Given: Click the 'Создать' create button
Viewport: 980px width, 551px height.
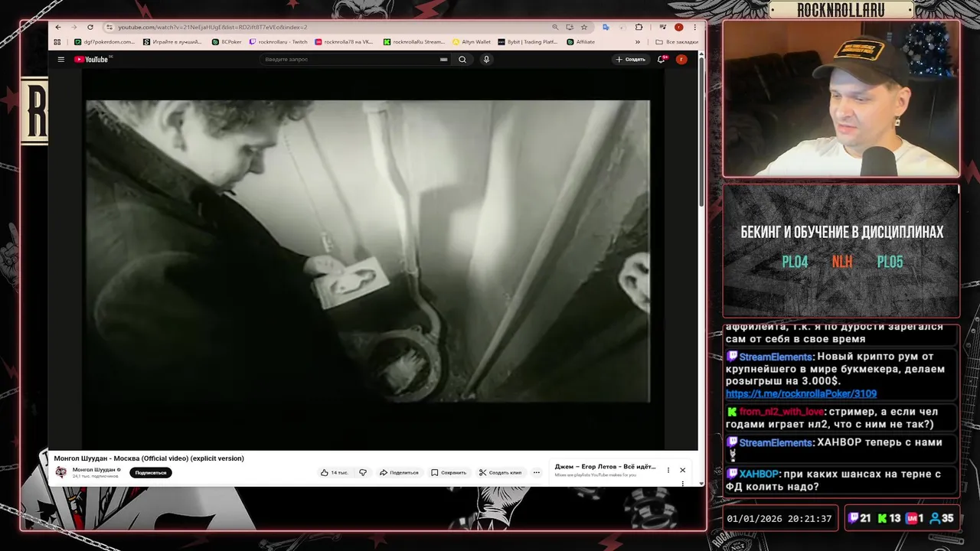Looking at the screenshot, I should click(631, 59).
